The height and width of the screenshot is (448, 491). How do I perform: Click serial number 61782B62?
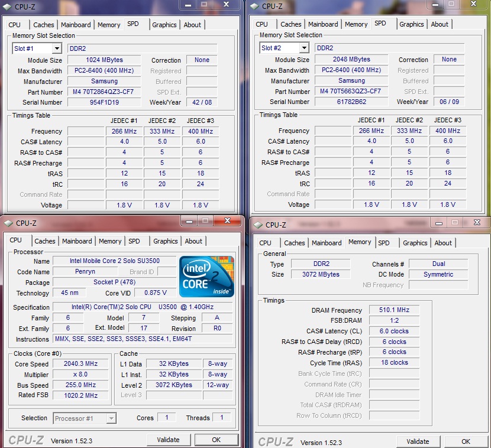[x=351, y=102]
